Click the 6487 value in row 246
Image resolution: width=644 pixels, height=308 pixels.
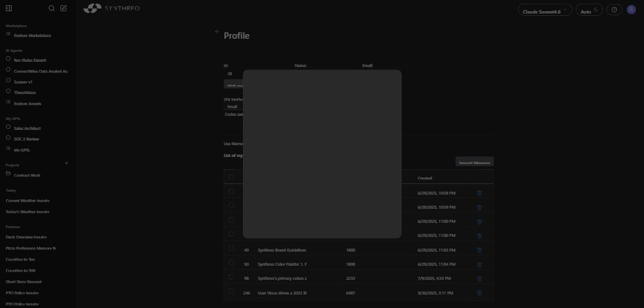350,293
